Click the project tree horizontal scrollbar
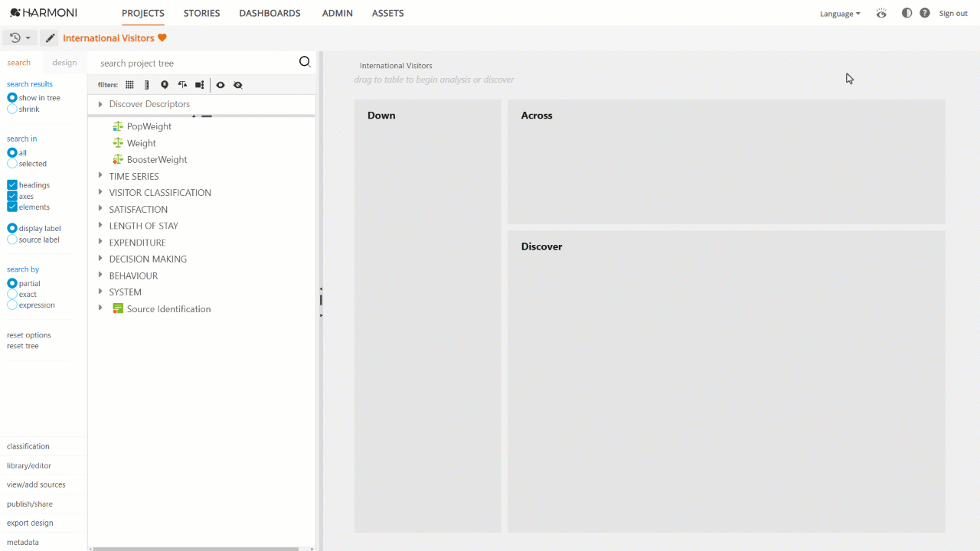980x551 pixels. pyautogui.click(x=195, y=549)
